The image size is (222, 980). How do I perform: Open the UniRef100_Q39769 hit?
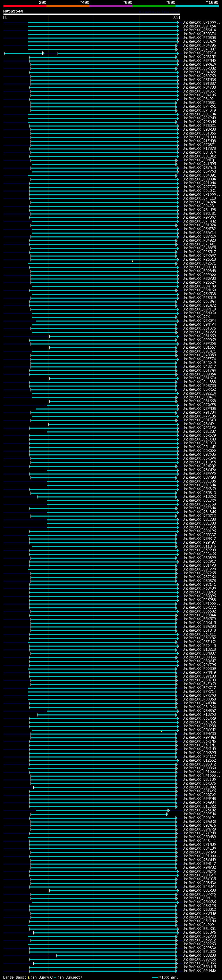(199, 76)
